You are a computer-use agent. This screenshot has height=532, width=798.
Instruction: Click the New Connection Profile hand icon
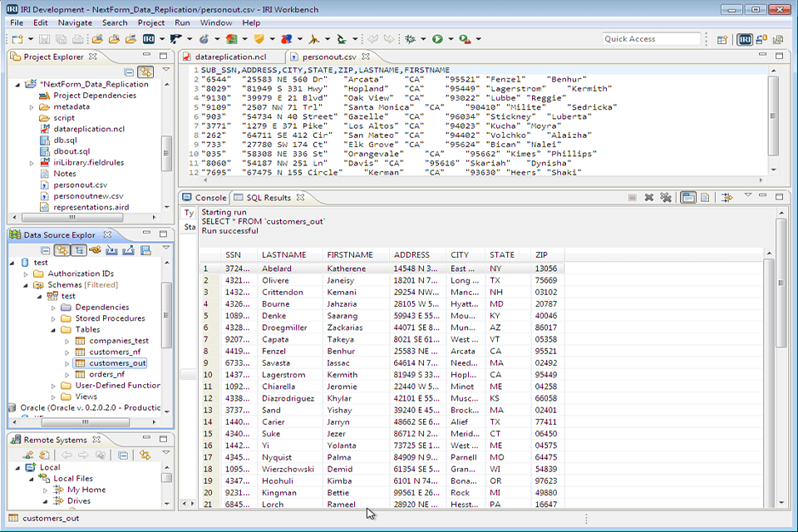95,250
